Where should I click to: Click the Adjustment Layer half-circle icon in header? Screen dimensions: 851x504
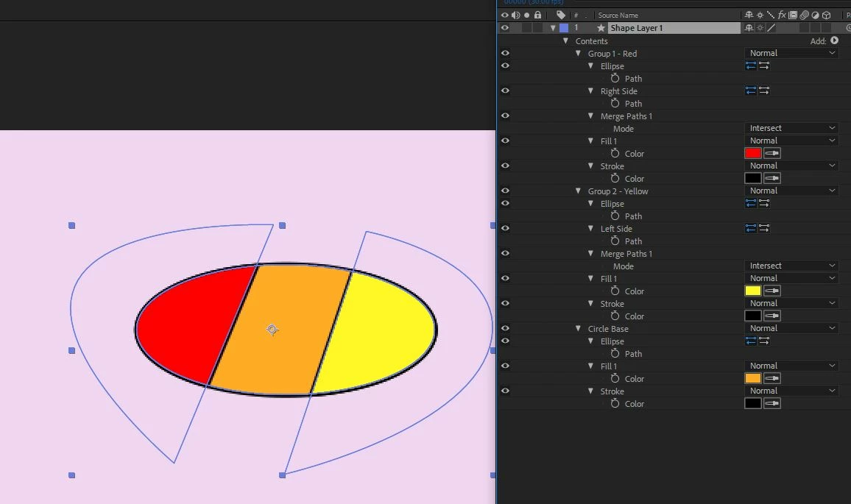[815, 15]
